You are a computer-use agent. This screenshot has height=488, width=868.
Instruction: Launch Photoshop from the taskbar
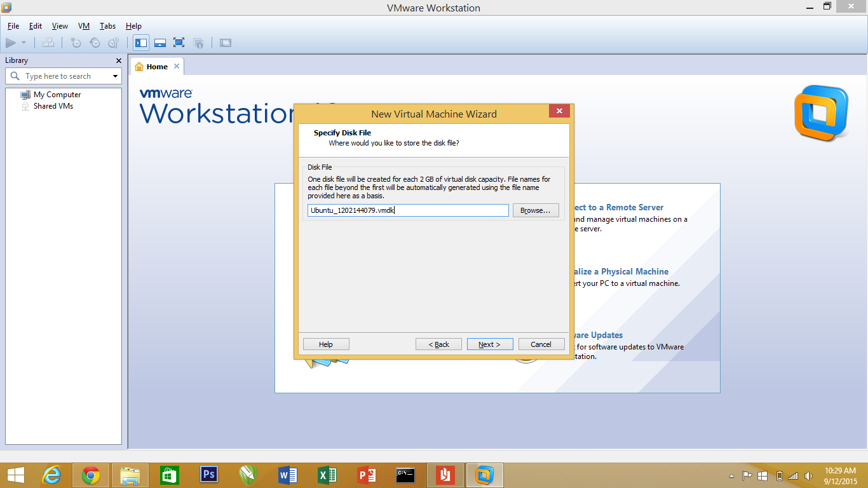[x=209, y=475]
